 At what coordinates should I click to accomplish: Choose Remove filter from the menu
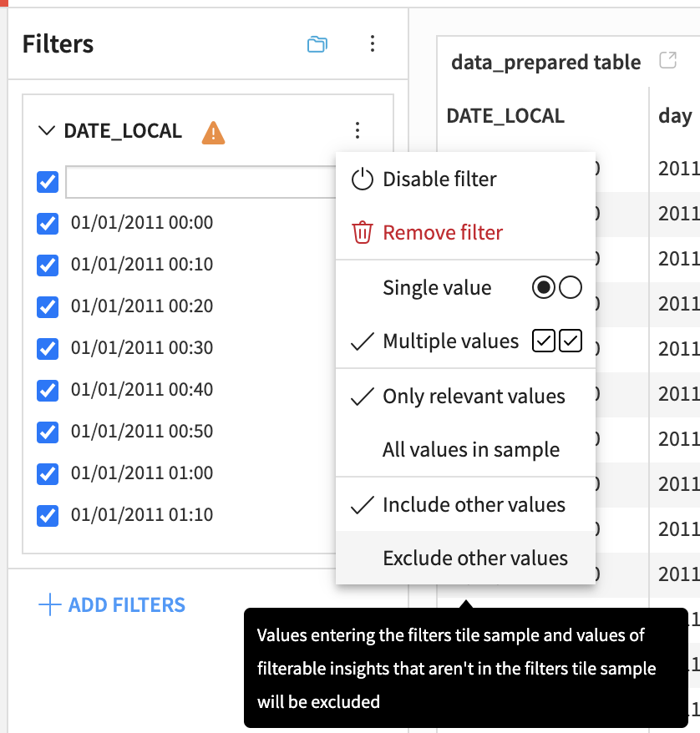tap(465, 232)
